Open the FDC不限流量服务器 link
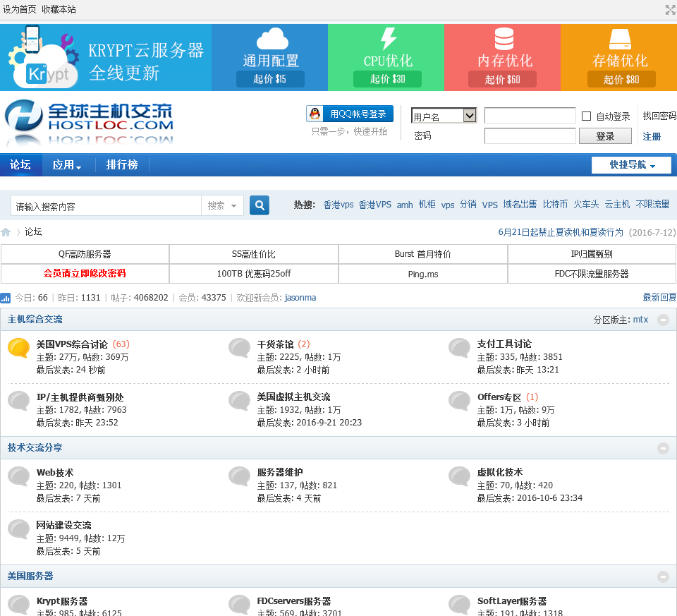677x616 pixels. [x=592, y=274]
